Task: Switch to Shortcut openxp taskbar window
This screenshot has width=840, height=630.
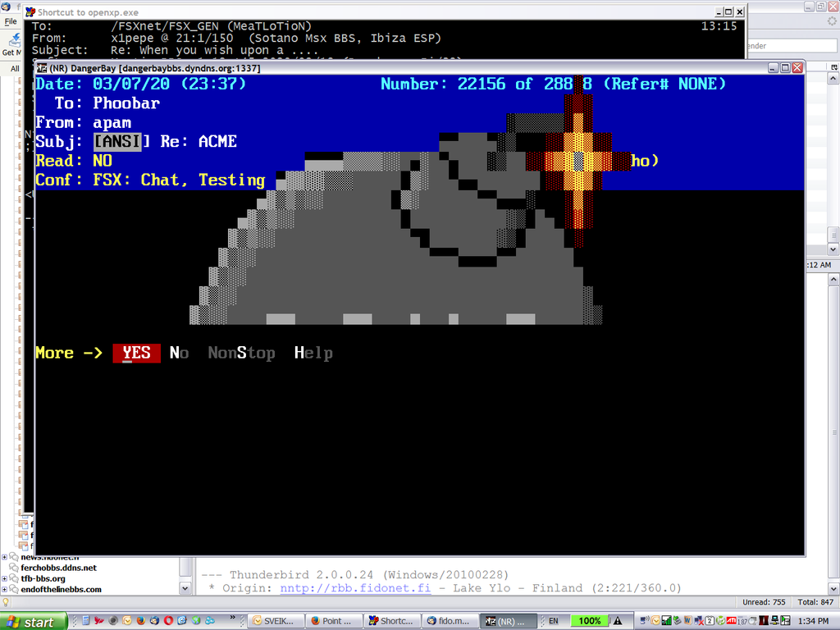Action: pyautogui.click(x=391, y=621)
